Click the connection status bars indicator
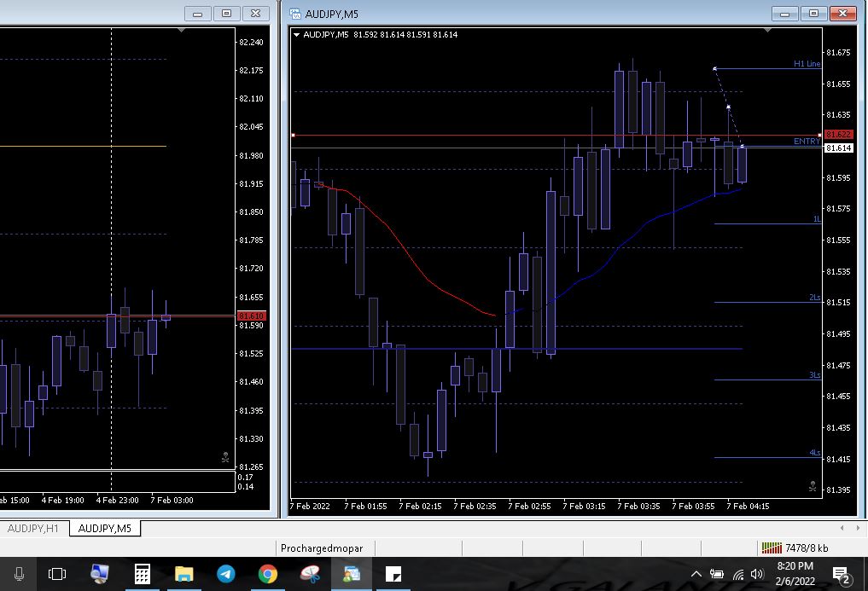The height and width of the screenshot is (591, 868). click(772, 548)
